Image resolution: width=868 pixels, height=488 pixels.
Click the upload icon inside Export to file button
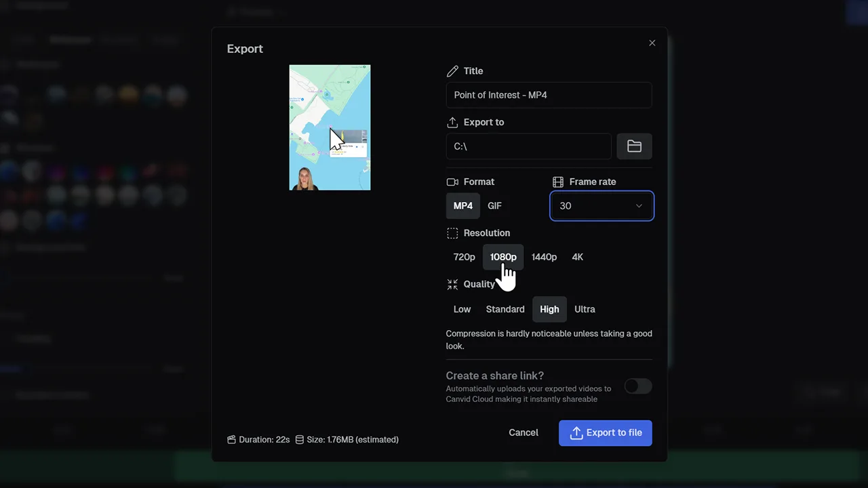coord(576,432)
